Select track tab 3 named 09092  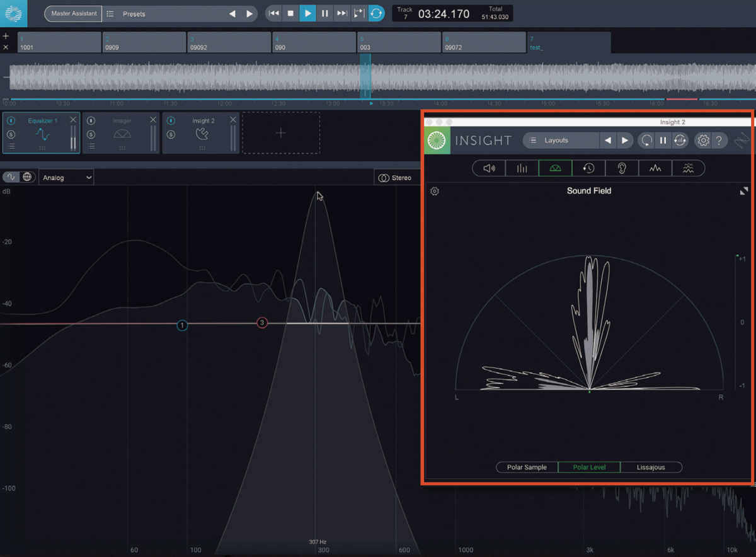tap(229, 42)
